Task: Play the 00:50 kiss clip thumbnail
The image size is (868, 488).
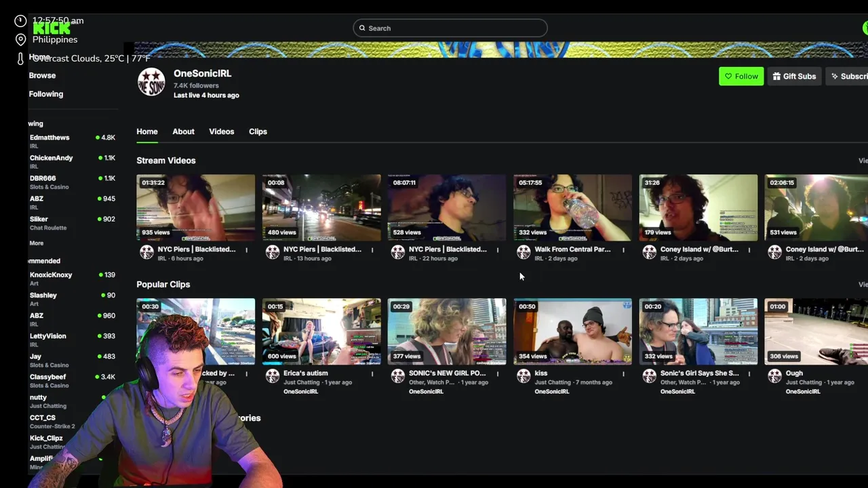Action: click(x=572, y=332)
